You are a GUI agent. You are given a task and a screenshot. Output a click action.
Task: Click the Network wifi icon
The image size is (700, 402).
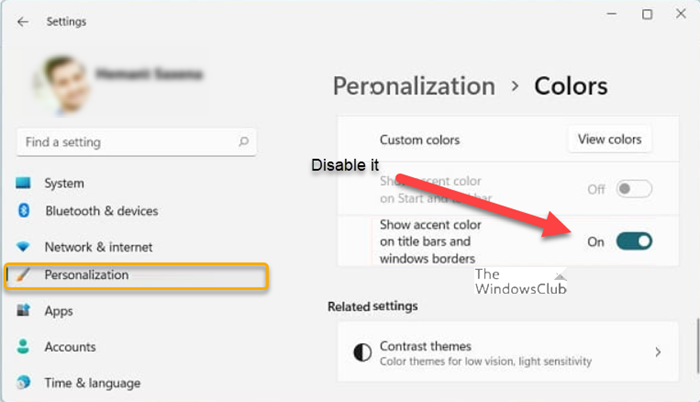24,246
